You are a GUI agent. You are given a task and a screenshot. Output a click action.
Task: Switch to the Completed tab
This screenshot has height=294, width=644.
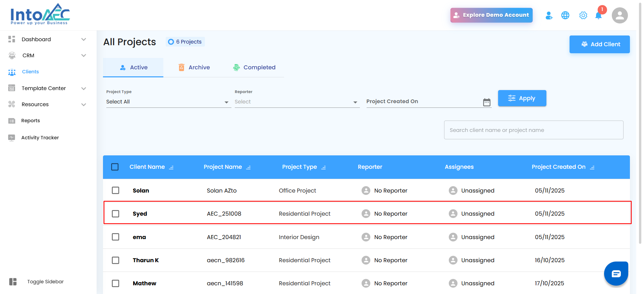pos(254,67)
